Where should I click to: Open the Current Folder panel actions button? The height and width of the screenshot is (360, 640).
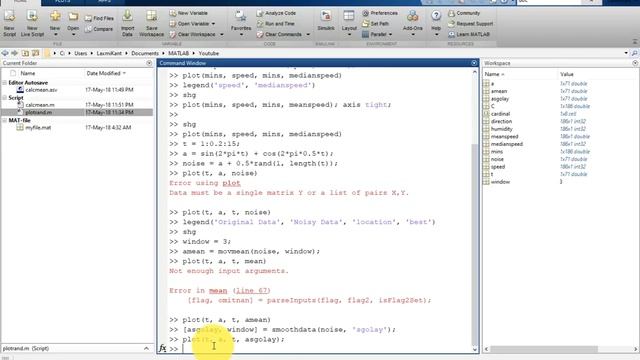coord(149,63)
